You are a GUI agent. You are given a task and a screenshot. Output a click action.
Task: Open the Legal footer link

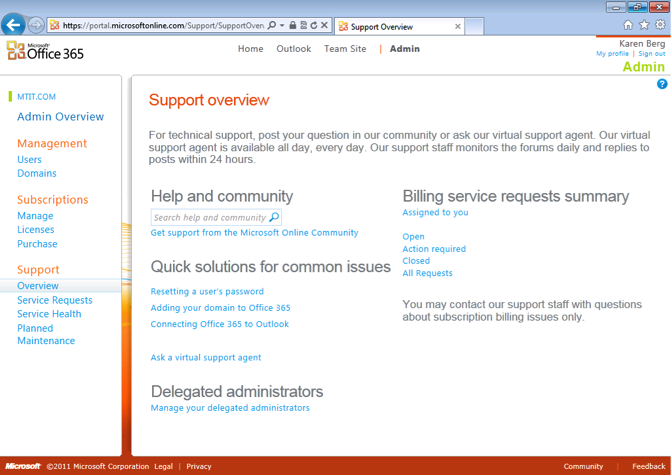(x=163, y=466)
